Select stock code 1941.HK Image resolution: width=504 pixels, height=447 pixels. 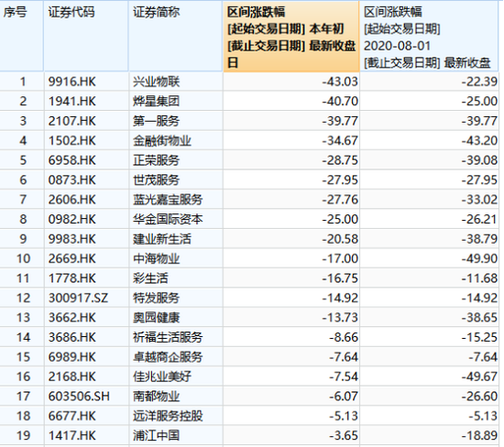(x=72, y=102)
